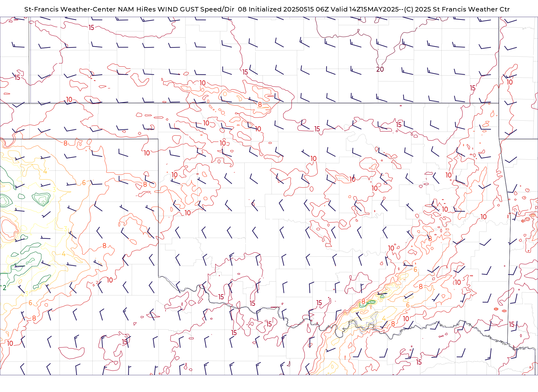This screenshot has width=538, height=392.
Task: Click the "Valid 14Z15MAY2025" text in the header
Action: [365, 9]
